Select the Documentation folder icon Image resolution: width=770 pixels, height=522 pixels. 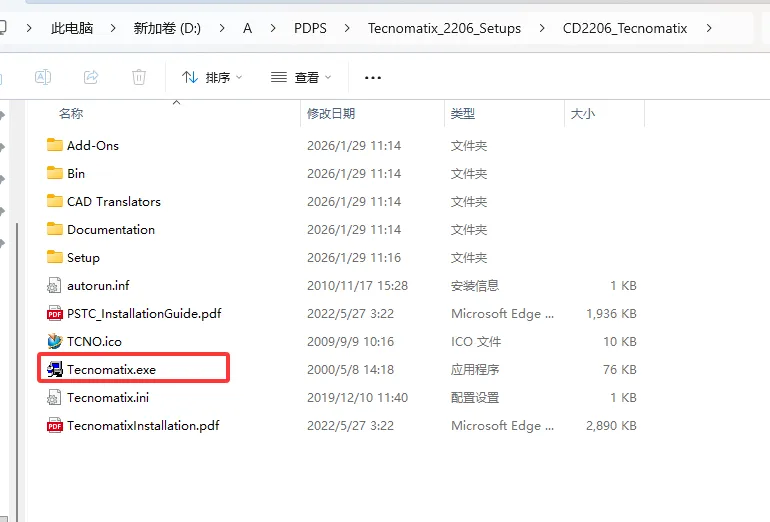coord(55,229)
